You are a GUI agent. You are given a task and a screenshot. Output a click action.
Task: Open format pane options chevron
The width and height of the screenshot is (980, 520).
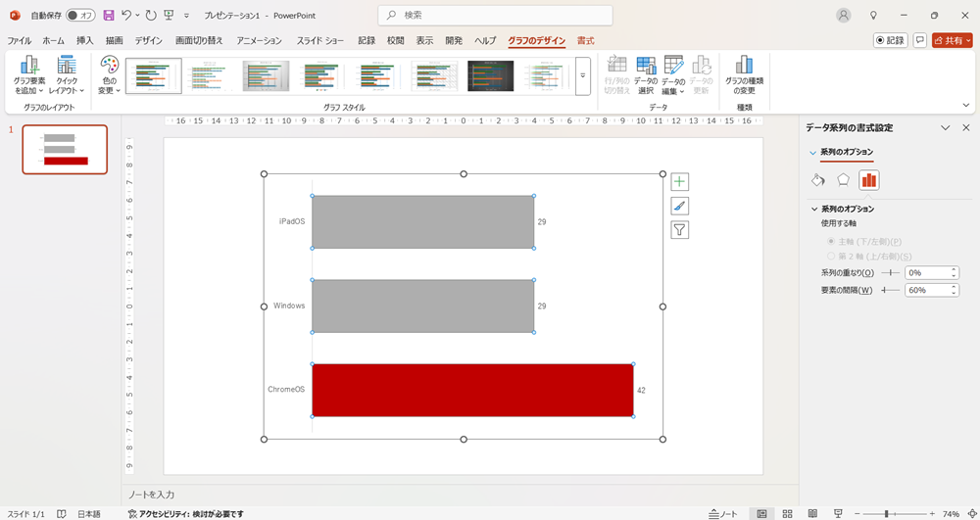tap(946, 127)
